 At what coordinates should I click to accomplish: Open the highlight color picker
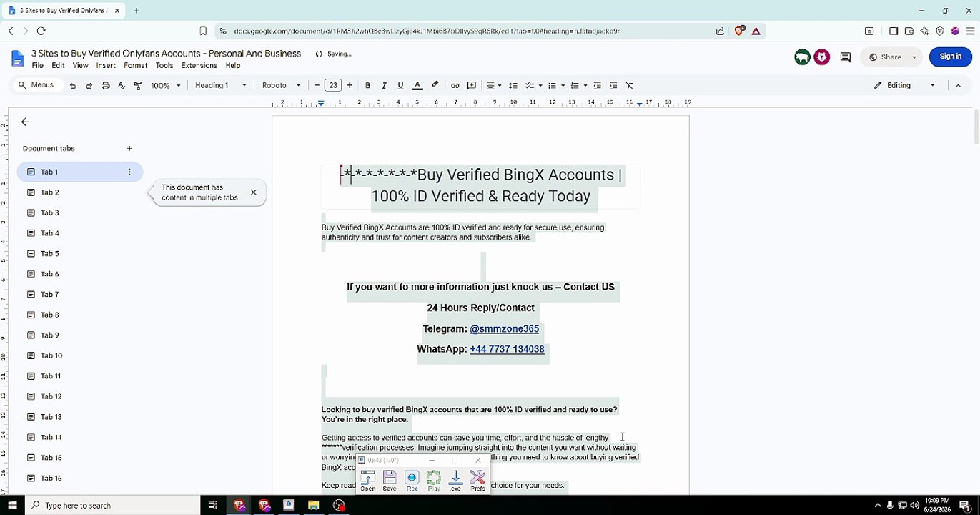click(x=435, y=86)
